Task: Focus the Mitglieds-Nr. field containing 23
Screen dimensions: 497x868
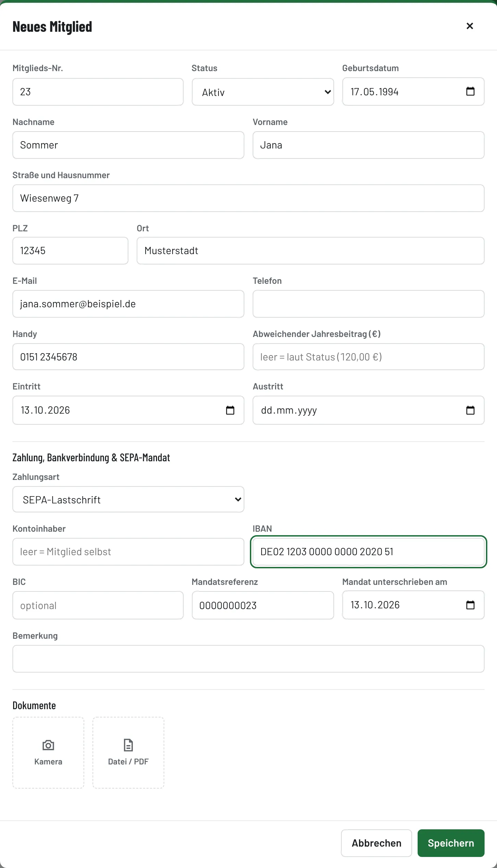Action: [98, 92]
